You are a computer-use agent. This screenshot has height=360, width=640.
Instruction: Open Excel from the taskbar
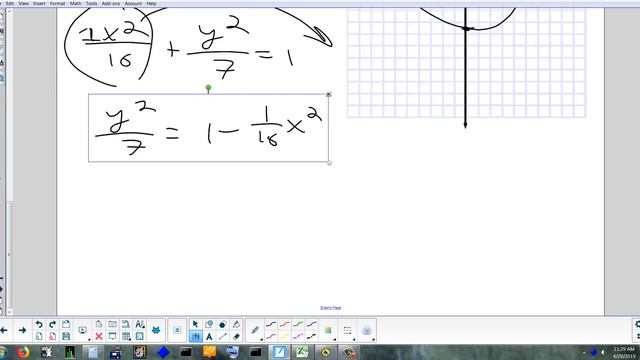tap(302, 352)
